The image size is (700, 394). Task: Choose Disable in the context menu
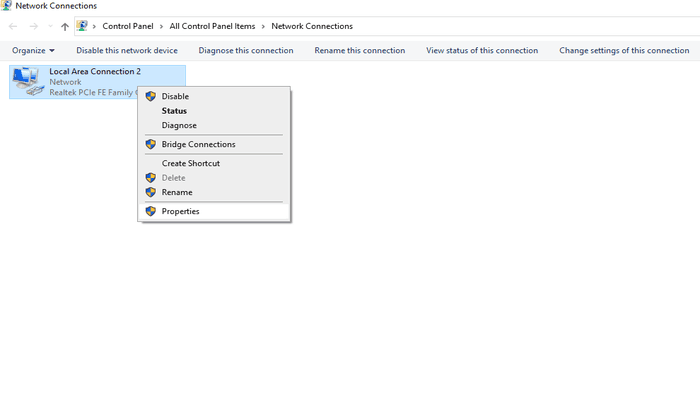pyautogui.click(x=214, y=96)
